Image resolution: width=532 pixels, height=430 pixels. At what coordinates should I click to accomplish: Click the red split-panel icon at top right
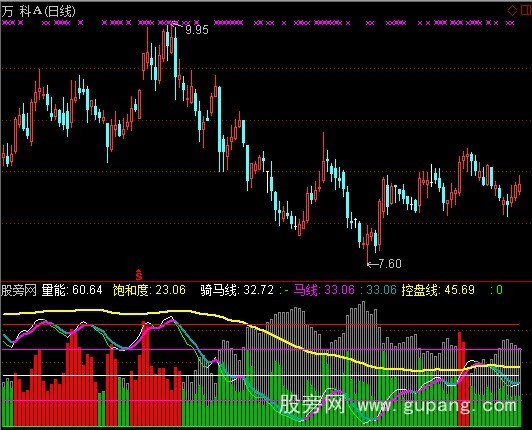(526, 11)
